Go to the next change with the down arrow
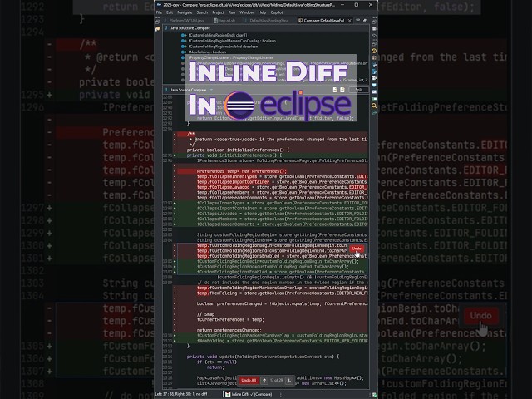532x399 pixels. click(289, 381)
